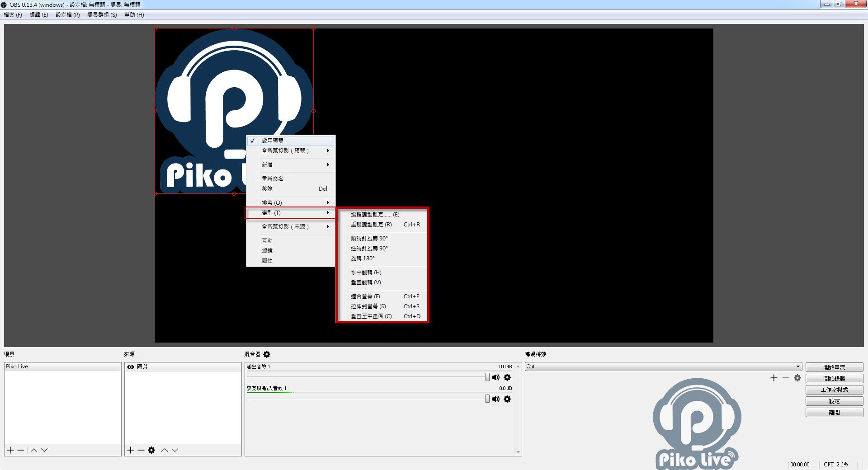868x470 pixels.
Task: Select 編輯變型設定 (E) submenu item
Action: pos(382,215)
